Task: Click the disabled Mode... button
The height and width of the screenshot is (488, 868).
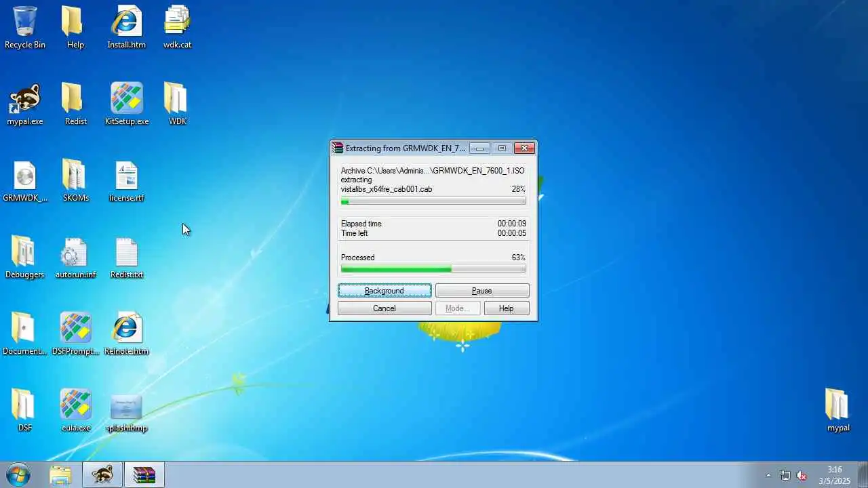Action: [x=458, y=308]
